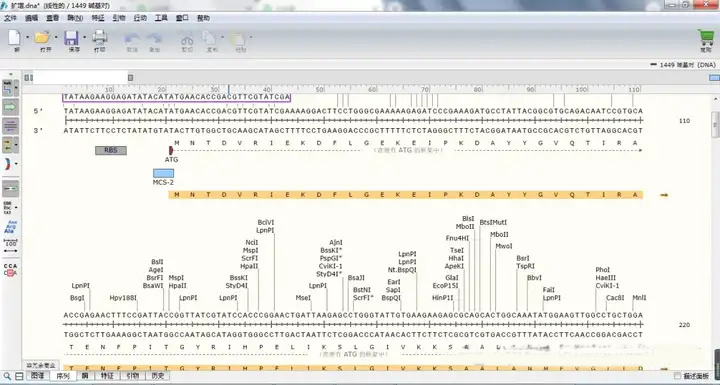This screenshot has height=385, width=720.
Task: Select the show features arrow icon in sidebar
Action: [11, 107]
